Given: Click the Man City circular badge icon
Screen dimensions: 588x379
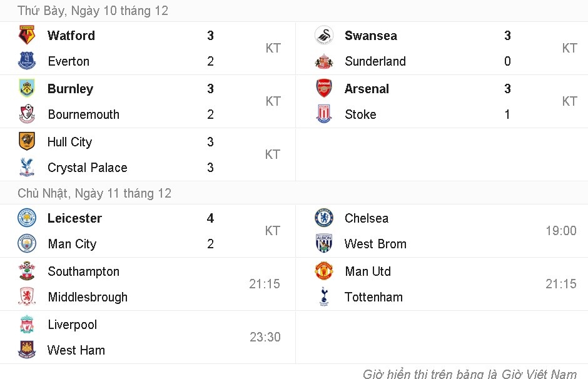Looking at the screenshot, I should click(x=26, y=243).
